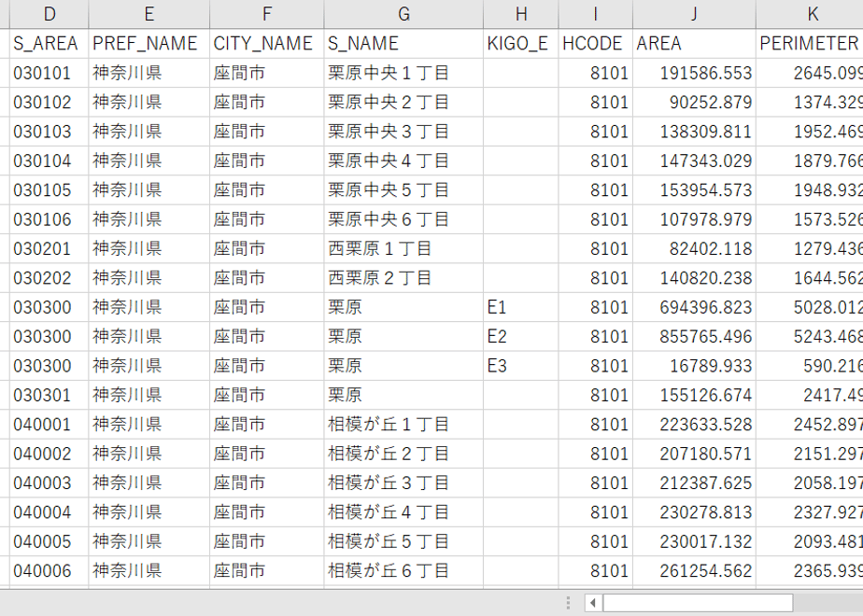Click the PERIMETER header cell
Image resolution: width=863 pixels, height=616 pixels.
pyautogui.click(x=810, y=44)
